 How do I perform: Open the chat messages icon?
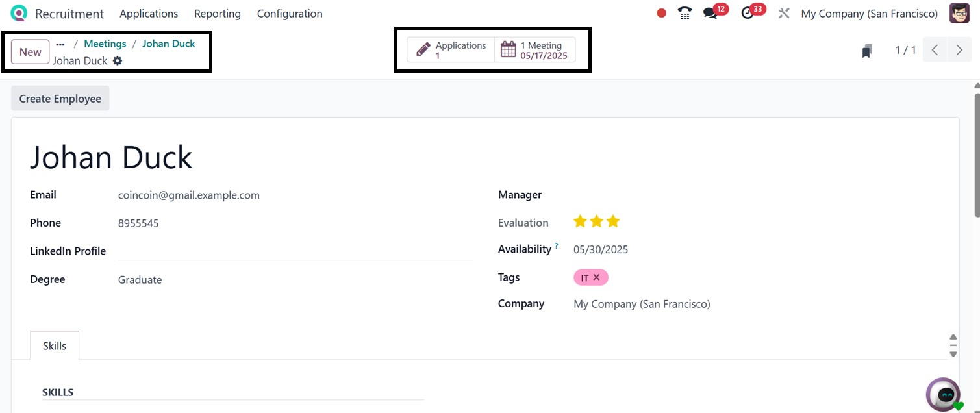710,14
